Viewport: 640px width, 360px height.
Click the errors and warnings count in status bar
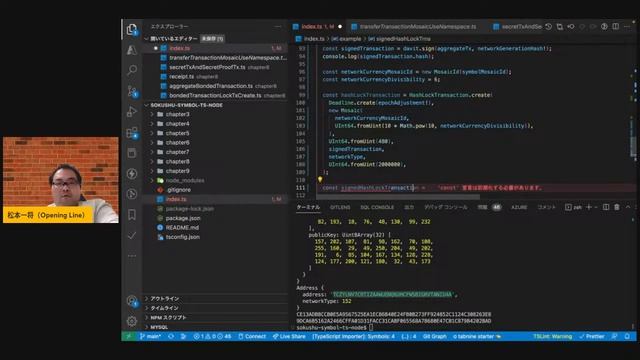[212, 336]
